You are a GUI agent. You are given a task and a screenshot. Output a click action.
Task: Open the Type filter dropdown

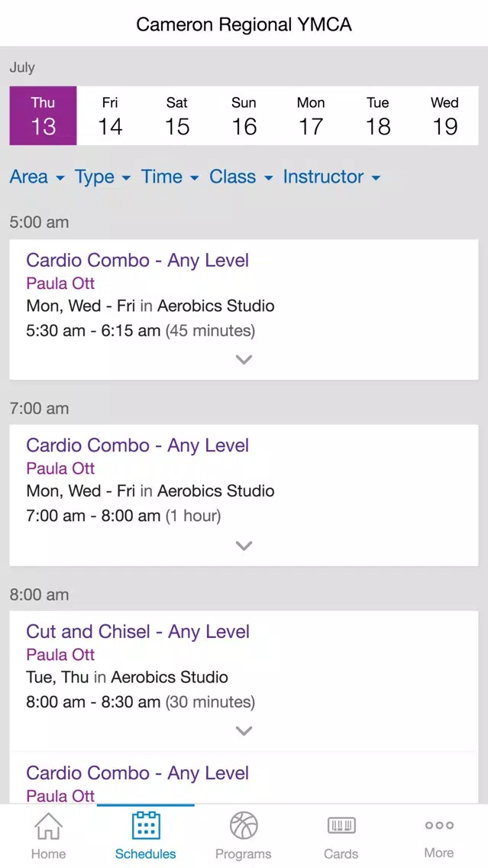point(102,177)
